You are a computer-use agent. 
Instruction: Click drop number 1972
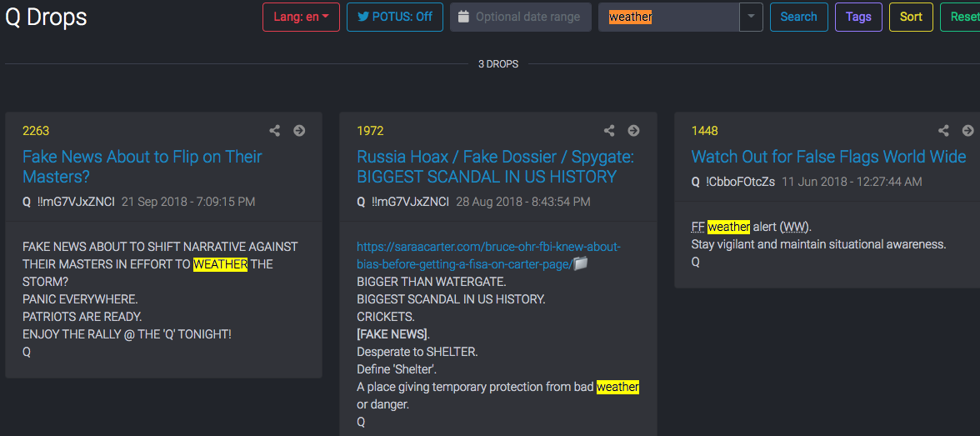click(x=370, y=131)
